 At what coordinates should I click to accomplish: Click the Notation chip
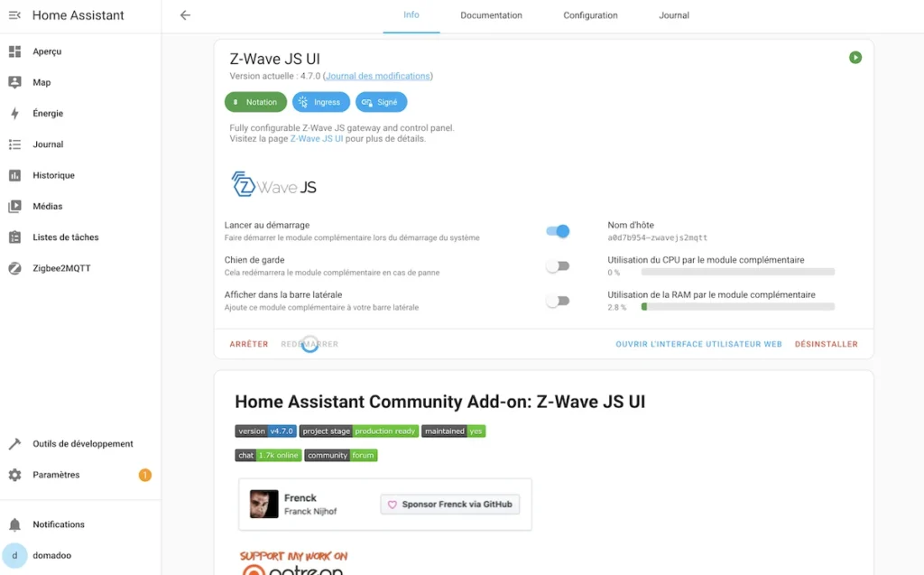click(x=255, y=102)
